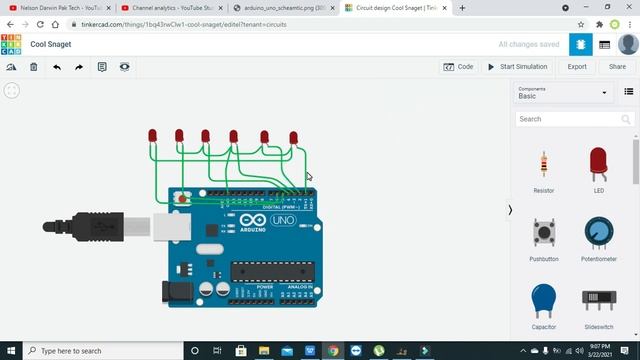Open the Windows Start menu
Screen dimensions: 640x360
(x=11, y=351)
